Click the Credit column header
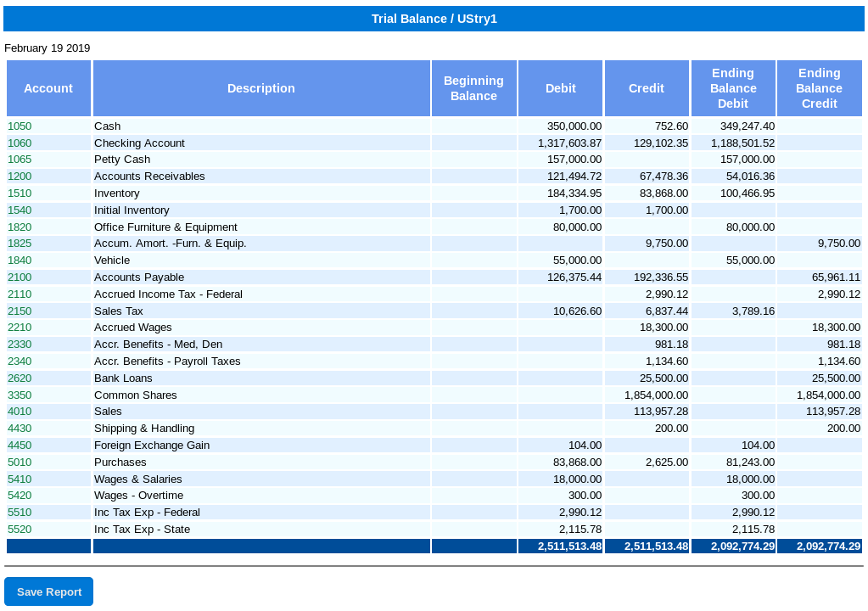868x611 pixels. (x=647, y=88)
